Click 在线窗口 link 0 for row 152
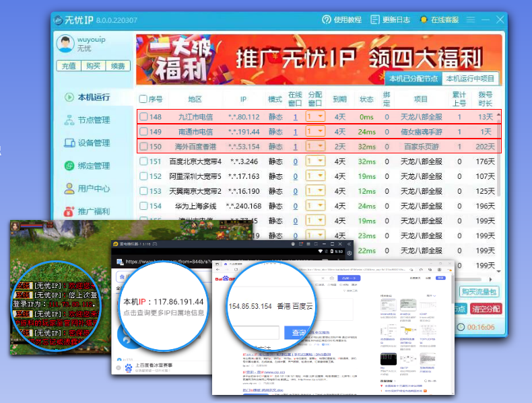This screenshot has height=403, width=532. (296, 176)
